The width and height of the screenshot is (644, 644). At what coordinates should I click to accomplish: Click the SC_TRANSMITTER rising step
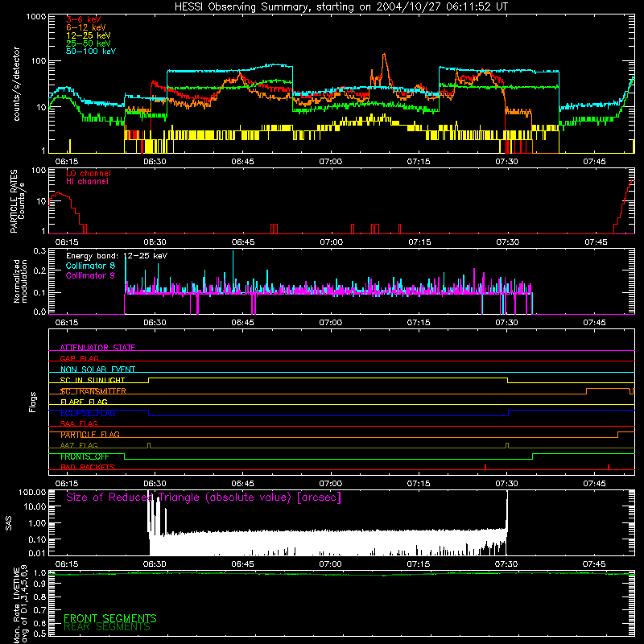click(587, 391)
